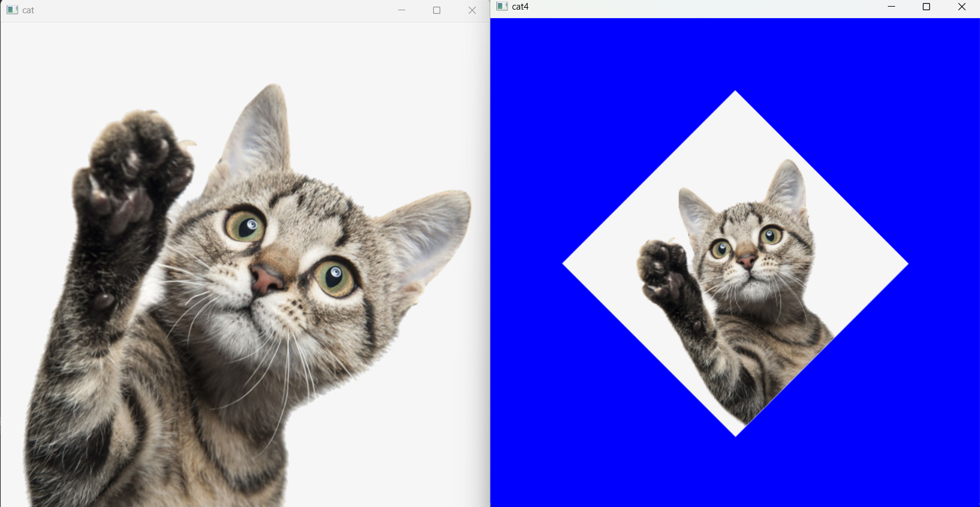Close the cat4 window

pyautogui.click(x=962, y=7)
